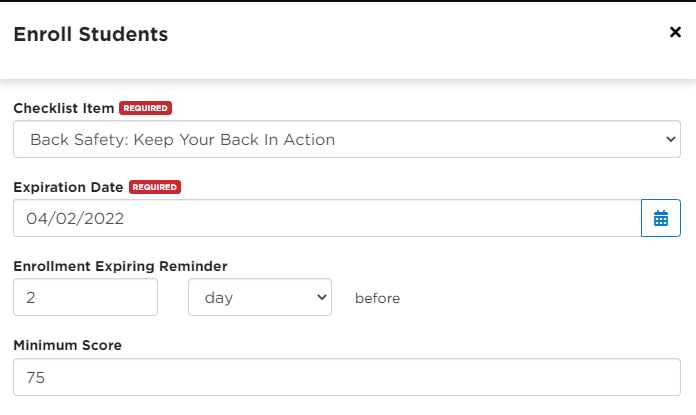Open the Checklist Item dropdown
Image resolution: width=696 pixels, height=415 pixels.
click(x=347, y=139)
